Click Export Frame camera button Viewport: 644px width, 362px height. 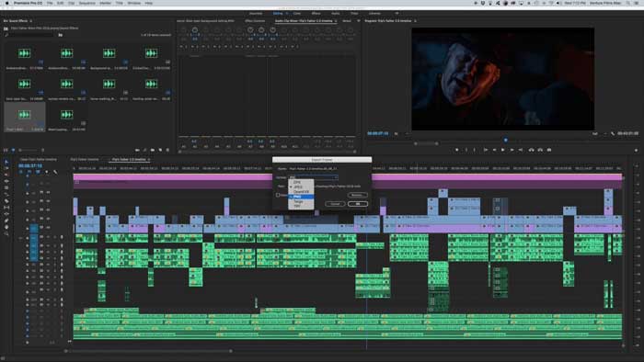(549, 150)
